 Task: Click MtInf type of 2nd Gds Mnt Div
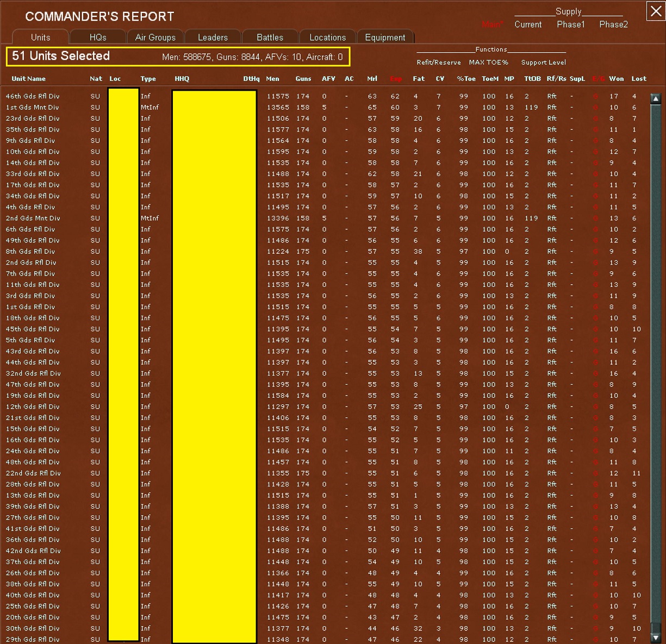click(150, 218)
